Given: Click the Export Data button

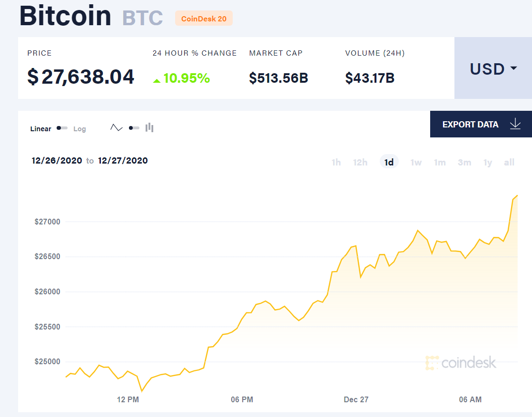Looking at the screenshot, I should pyautogui.click(x=470, y=124).
